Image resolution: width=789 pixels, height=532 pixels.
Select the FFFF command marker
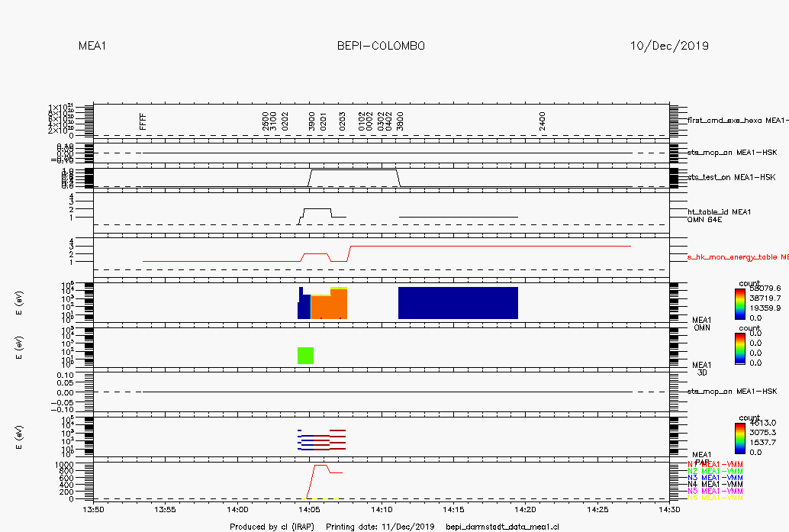(x=143, y=122)
